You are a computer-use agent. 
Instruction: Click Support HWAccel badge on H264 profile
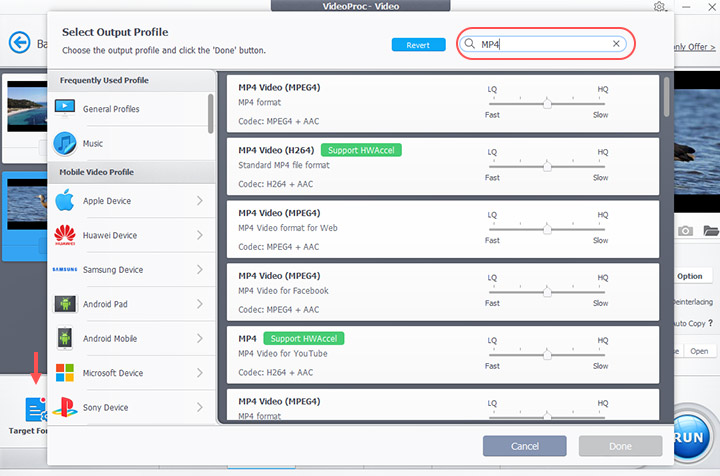click(361, 150)
